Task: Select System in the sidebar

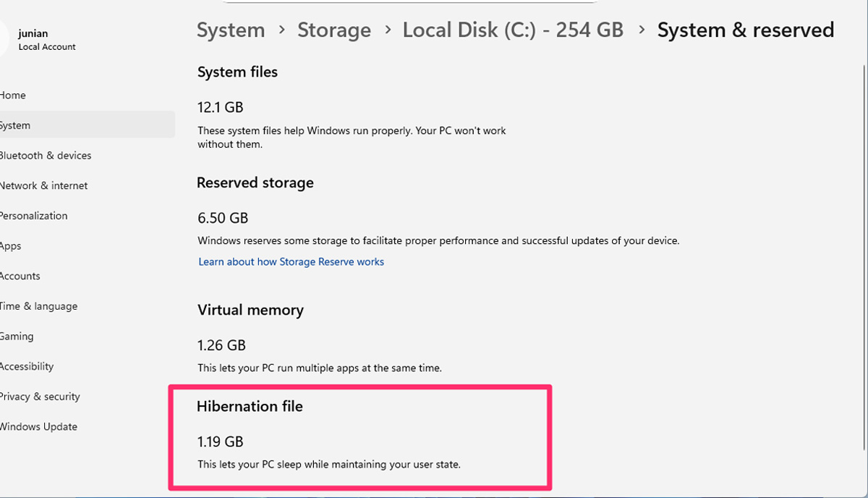Action: pos(16,125)
